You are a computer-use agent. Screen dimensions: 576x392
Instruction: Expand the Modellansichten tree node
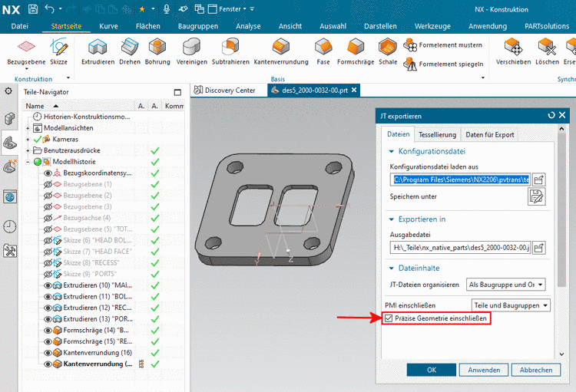click(28, 128)
